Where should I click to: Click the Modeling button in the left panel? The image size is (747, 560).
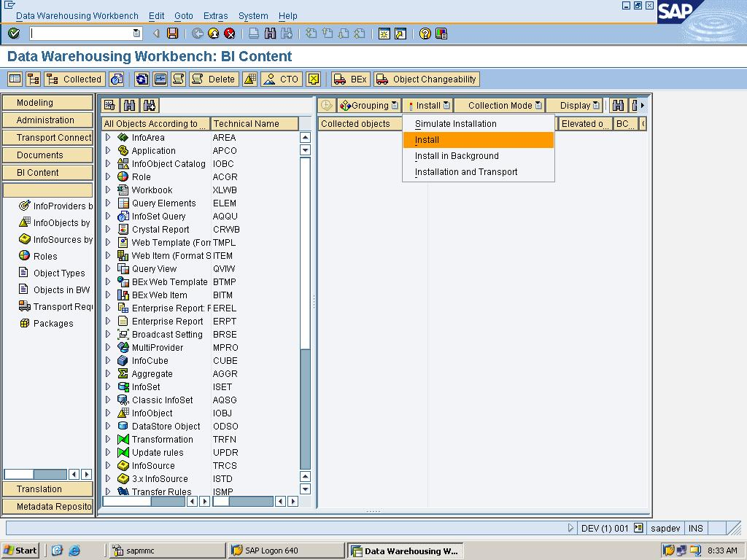pyautogui.click(x=47, y=102)
